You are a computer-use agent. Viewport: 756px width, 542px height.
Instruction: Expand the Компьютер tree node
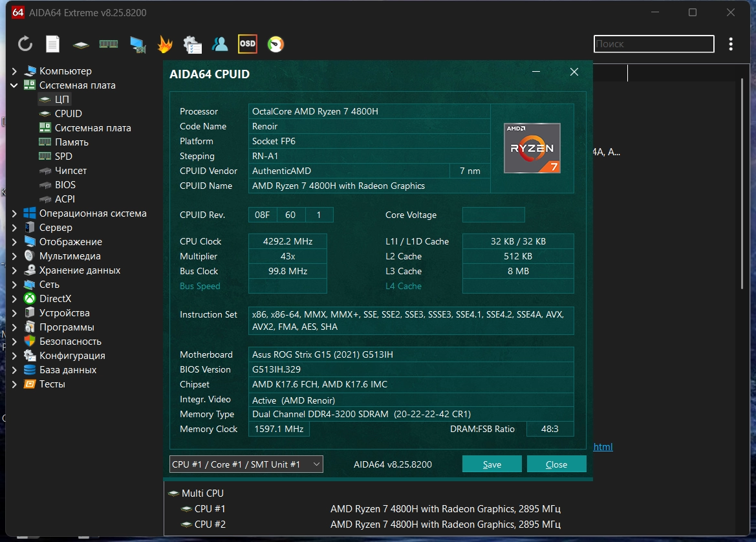14,71
